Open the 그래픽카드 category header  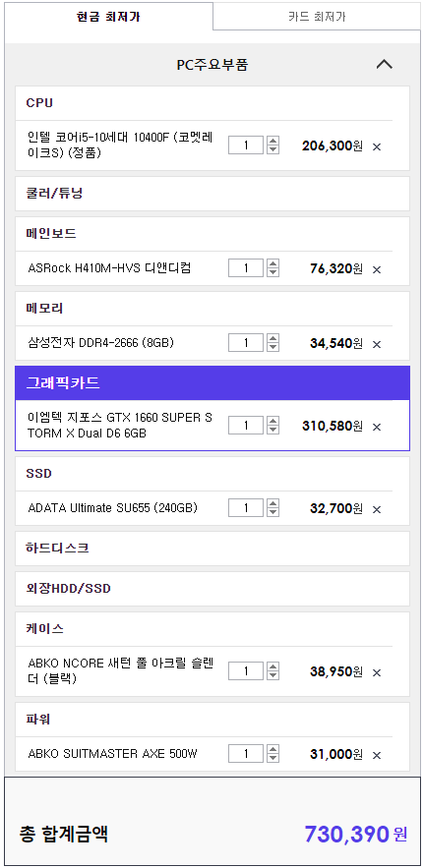click(212, 383)
